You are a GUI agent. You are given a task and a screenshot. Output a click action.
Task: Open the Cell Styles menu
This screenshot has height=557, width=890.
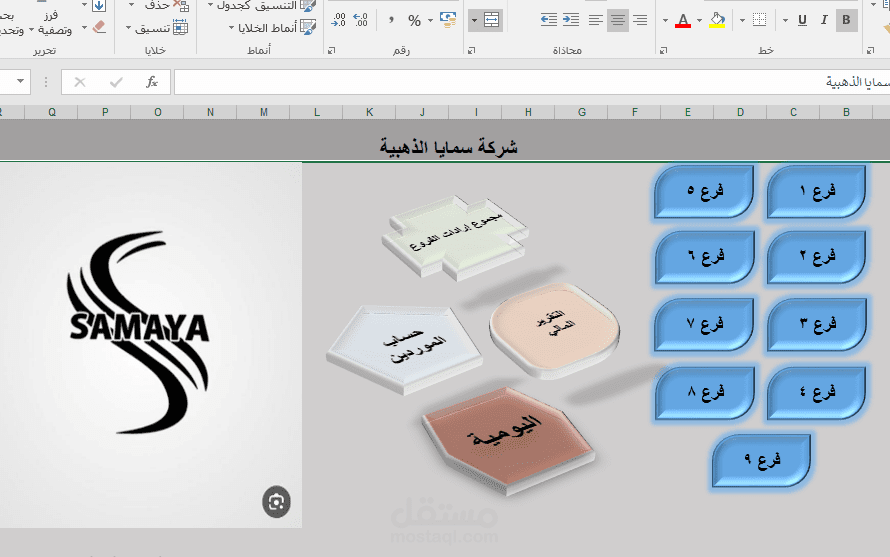click(272, 27)
